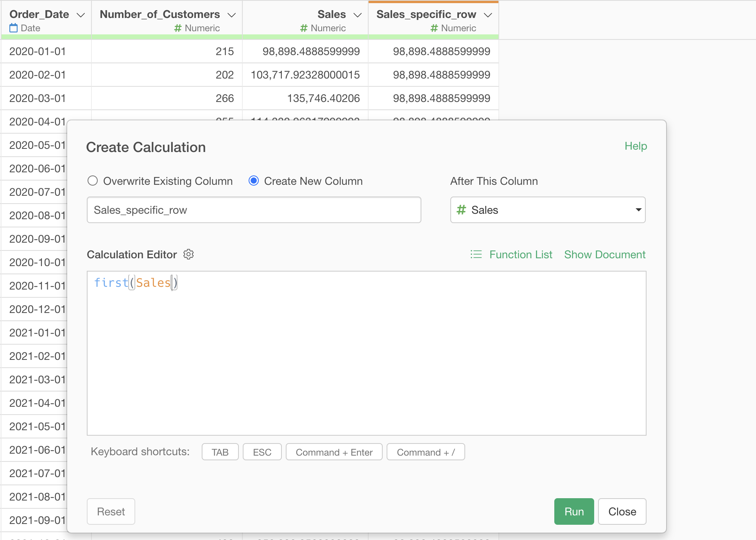Expand the Number_of_Customers column menu
The width and height of the screenshot is (756, 540).
(231, 15)
